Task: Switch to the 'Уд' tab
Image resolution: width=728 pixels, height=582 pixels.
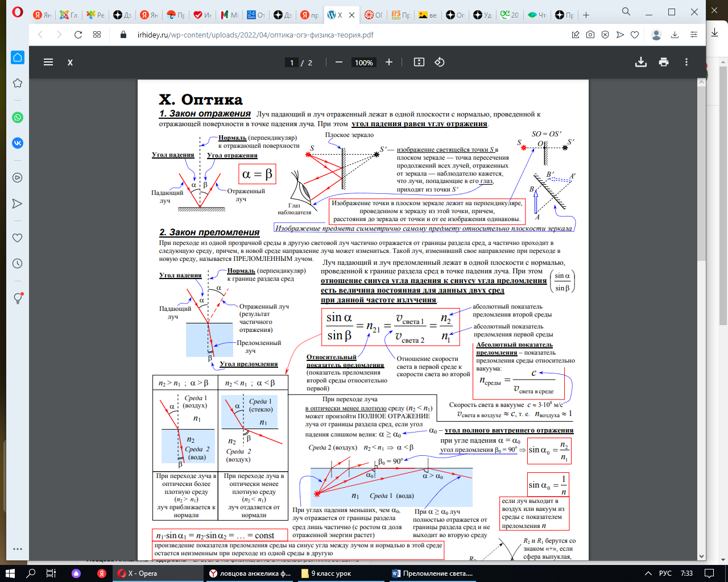Action: click(x=482, y=15)
